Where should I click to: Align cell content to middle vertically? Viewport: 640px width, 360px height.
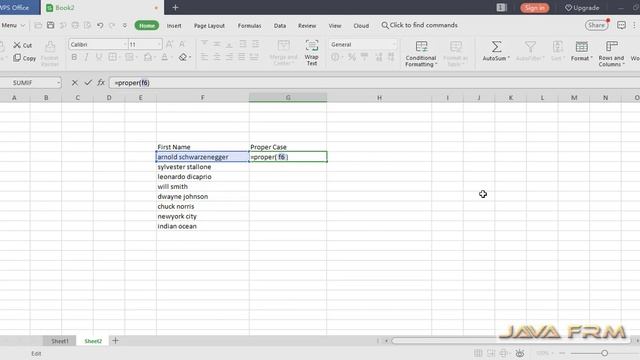(x=217, y=44)
